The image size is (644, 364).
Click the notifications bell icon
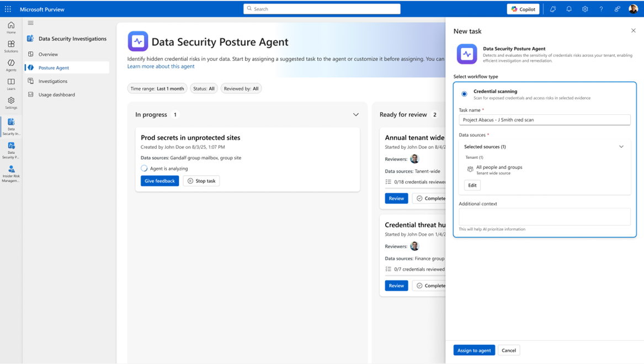tap(569, 9)
